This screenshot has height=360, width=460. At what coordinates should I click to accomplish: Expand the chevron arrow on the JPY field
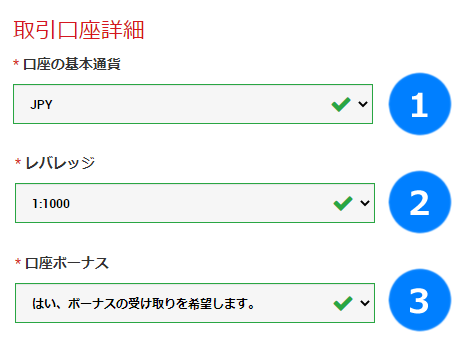click(x=363, y=104)
